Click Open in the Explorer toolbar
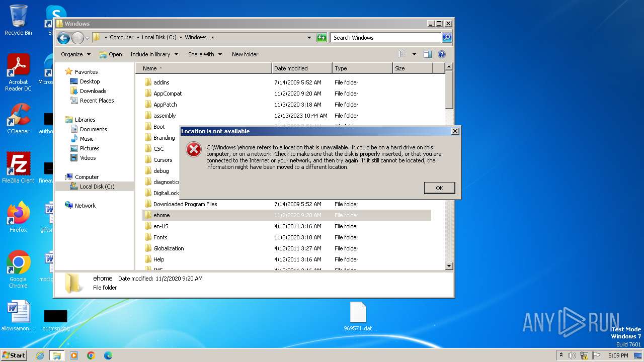 (x=111, y=54)
